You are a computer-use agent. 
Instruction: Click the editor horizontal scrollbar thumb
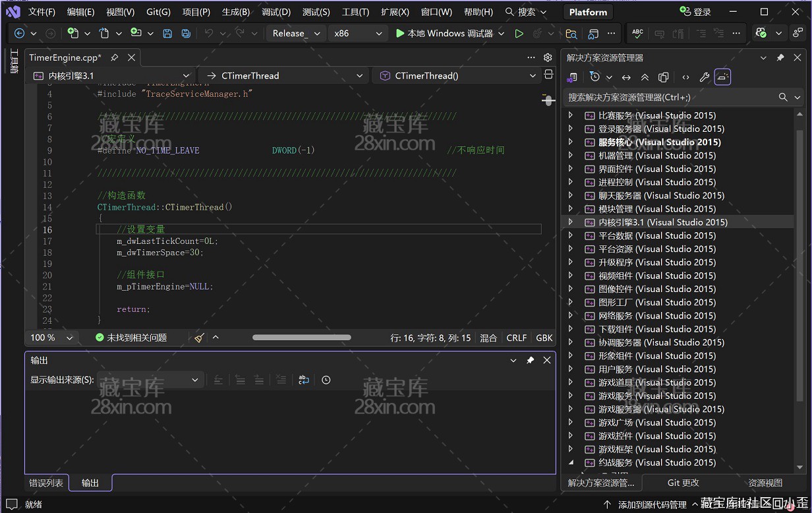pyautogui.click(x=301, y=338)
